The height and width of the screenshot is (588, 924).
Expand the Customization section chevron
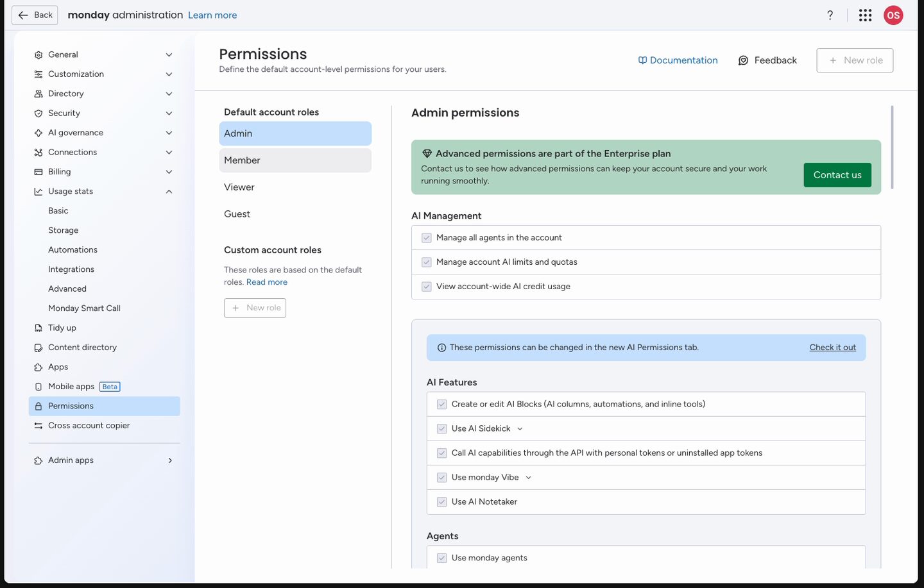pyautogui.click(x=169, y=74)
